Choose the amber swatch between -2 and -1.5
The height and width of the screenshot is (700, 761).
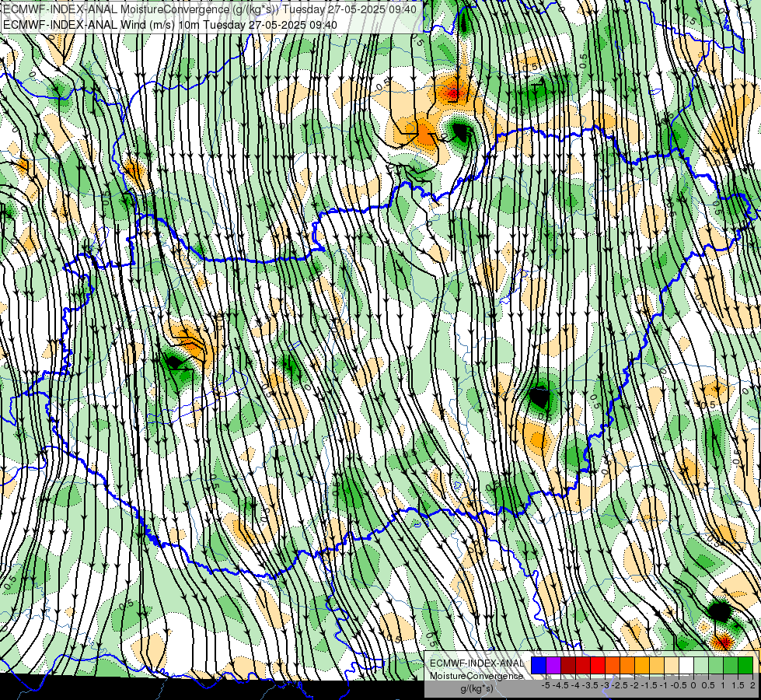coord(642,665)
